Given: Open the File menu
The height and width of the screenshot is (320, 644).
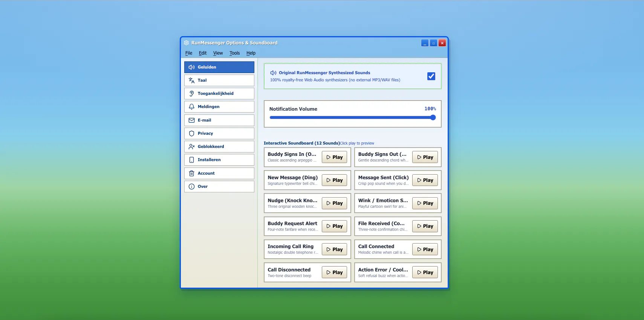Looking at the screenshot, I should (189, 53).
